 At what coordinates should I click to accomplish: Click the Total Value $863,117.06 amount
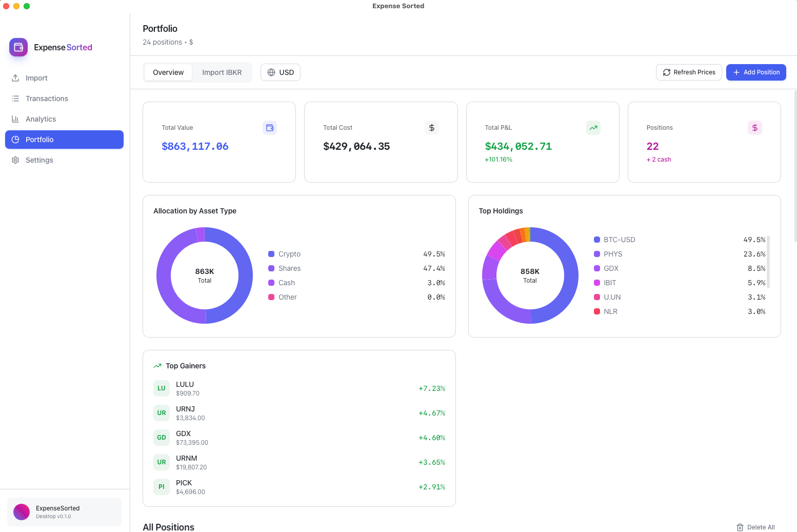coord(195,146)
